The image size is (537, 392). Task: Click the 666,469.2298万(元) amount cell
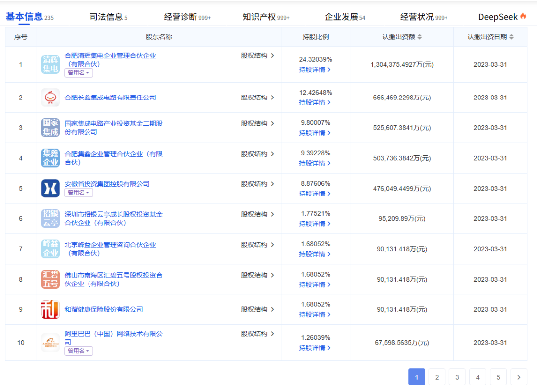[x=402, y=98]
